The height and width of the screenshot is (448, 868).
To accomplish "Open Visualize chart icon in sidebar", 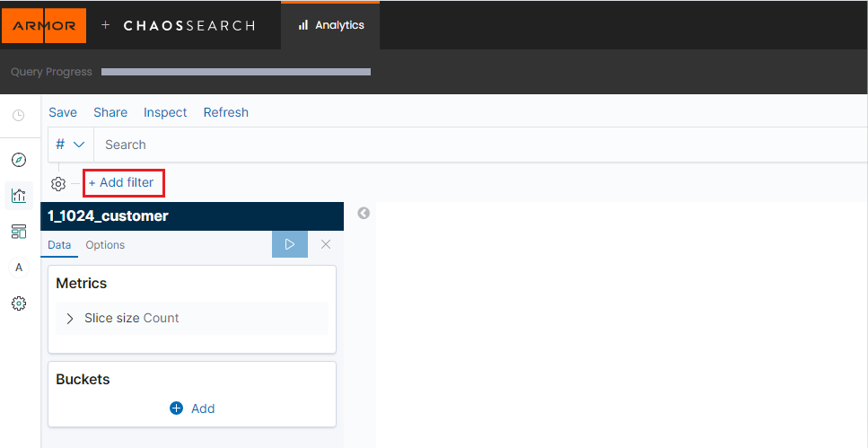I will [x=19, y=196].
